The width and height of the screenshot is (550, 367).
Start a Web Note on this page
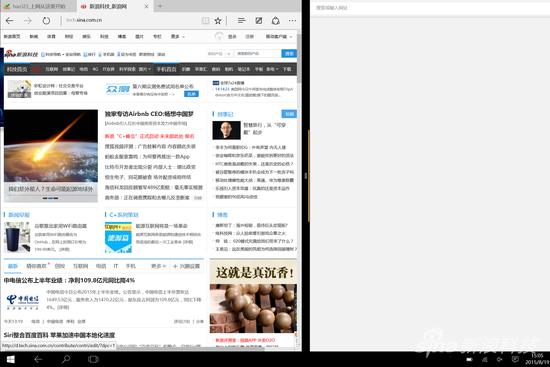pyautogui.click(x=259, y=21)
